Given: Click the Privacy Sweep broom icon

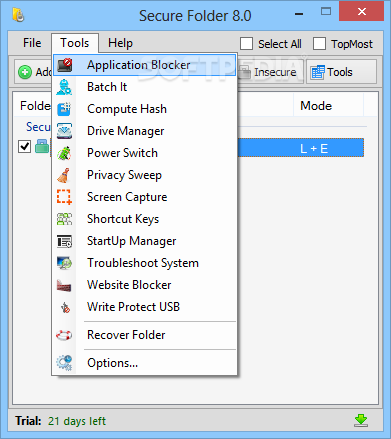Looking at the screenshot, I should [64, 175].
